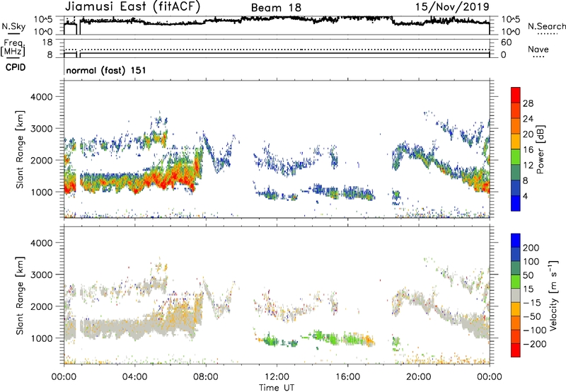Click the sky noise trace near 12:00
This screenshot has height=392, width=566.
coord(277,18)
